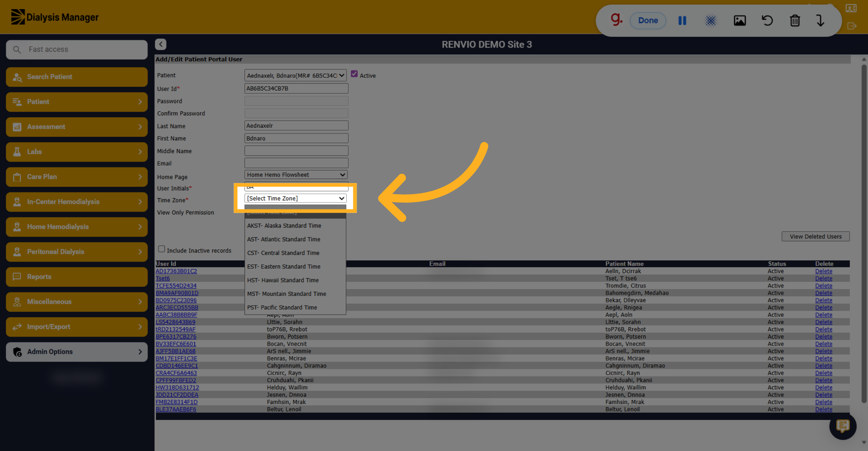Open user AD17363B01C2 link
Screen dimensions: 868x451
176,271
